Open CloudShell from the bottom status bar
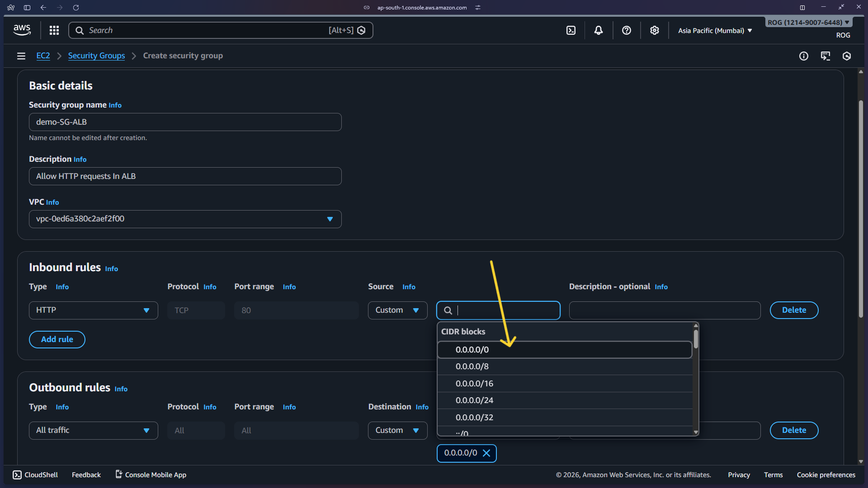This screenshot has height=488, width=868. point(35,474)
